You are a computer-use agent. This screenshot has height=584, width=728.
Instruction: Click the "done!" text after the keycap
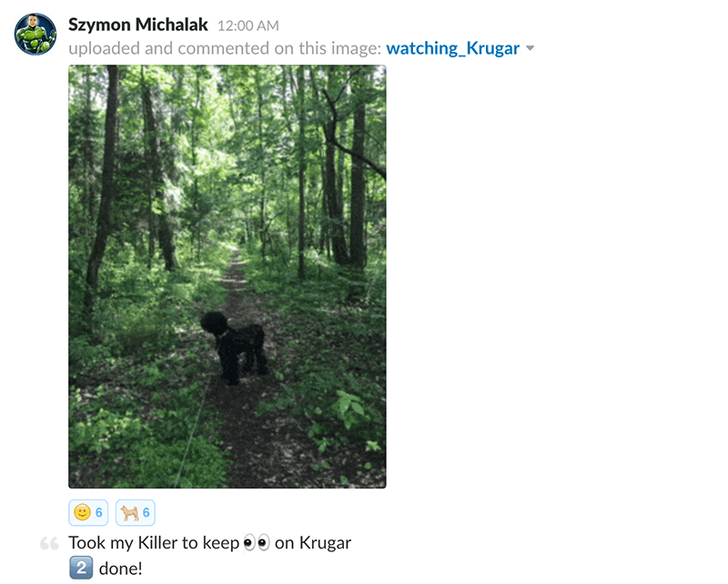coord(121,569)
